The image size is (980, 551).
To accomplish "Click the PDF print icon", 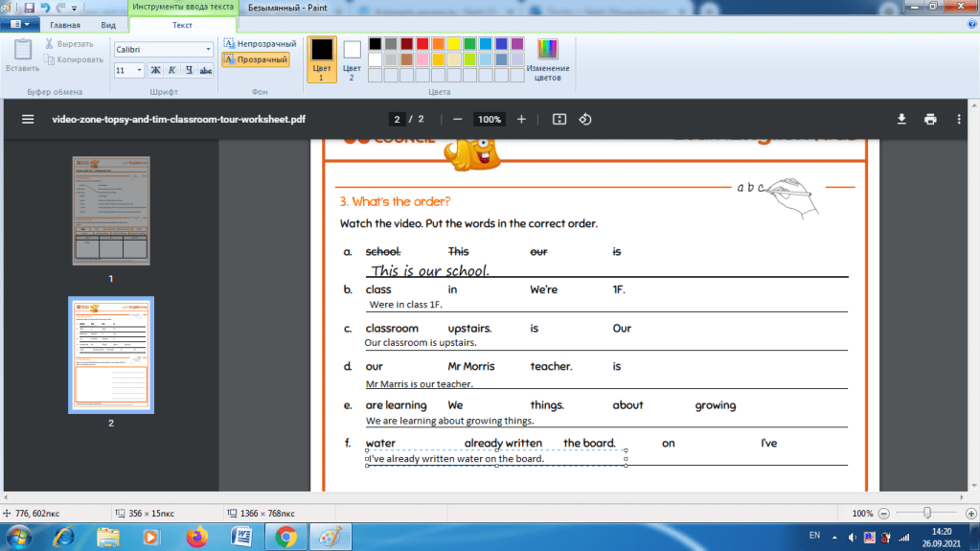I will click(x=930, y=119).
